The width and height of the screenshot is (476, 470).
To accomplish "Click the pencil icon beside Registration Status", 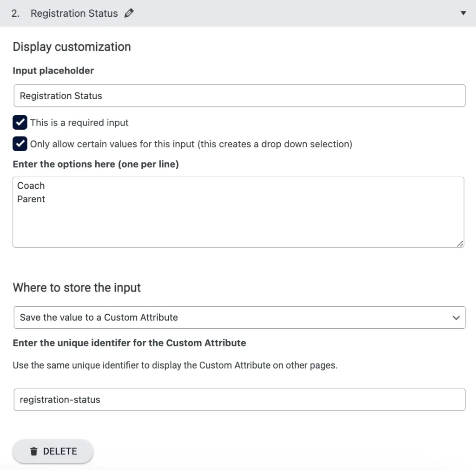I will (x=128, y=13).
